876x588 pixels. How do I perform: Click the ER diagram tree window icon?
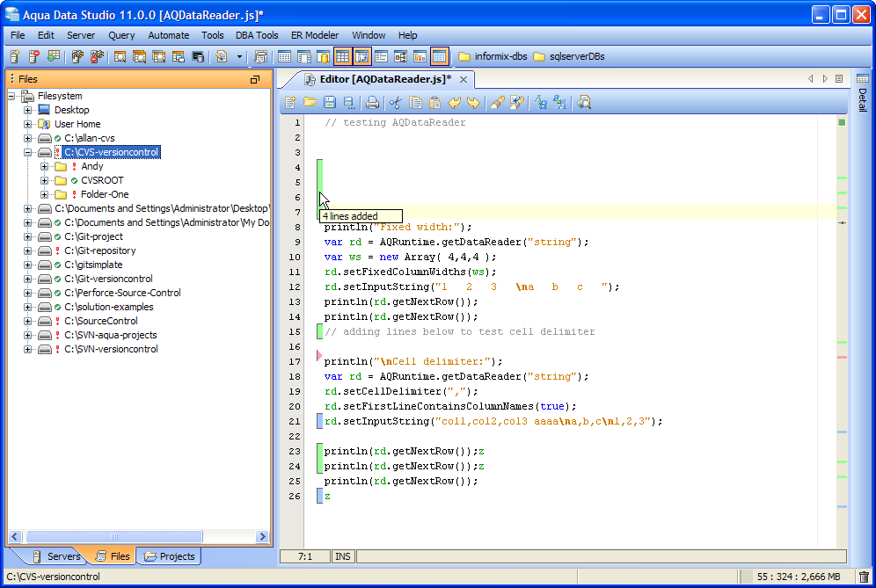(x=400, y=56)
